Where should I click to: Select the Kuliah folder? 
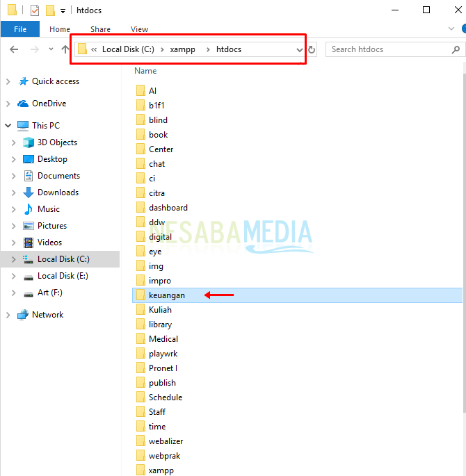pos(160,310)
